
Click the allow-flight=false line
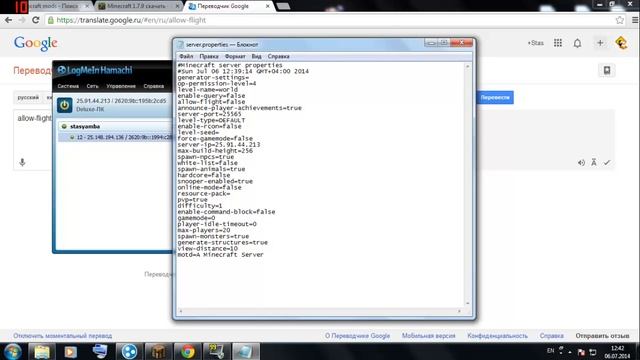pos(211,102)
